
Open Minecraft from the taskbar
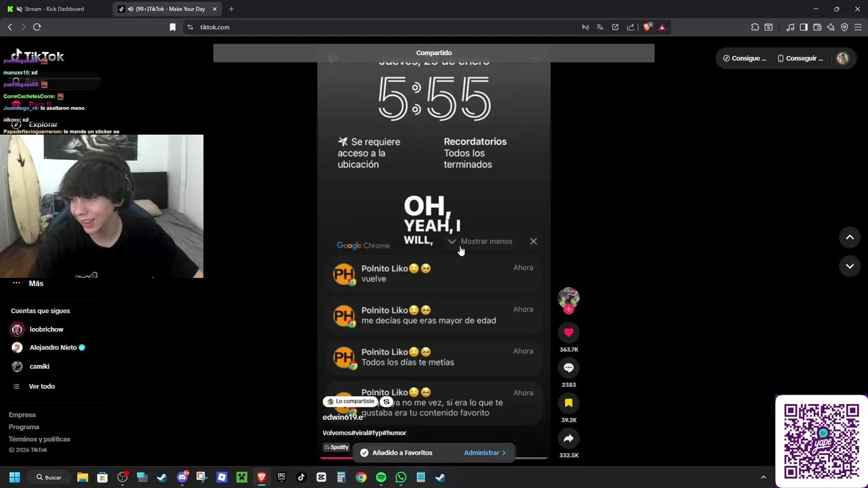tap(241, 477)
